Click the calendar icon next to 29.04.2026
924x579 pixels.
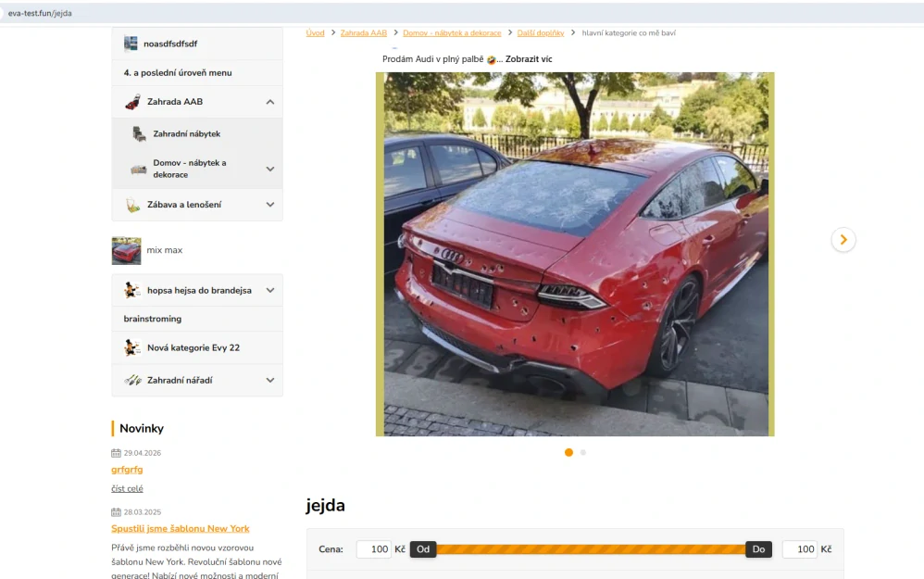click(x=116, y=453)
